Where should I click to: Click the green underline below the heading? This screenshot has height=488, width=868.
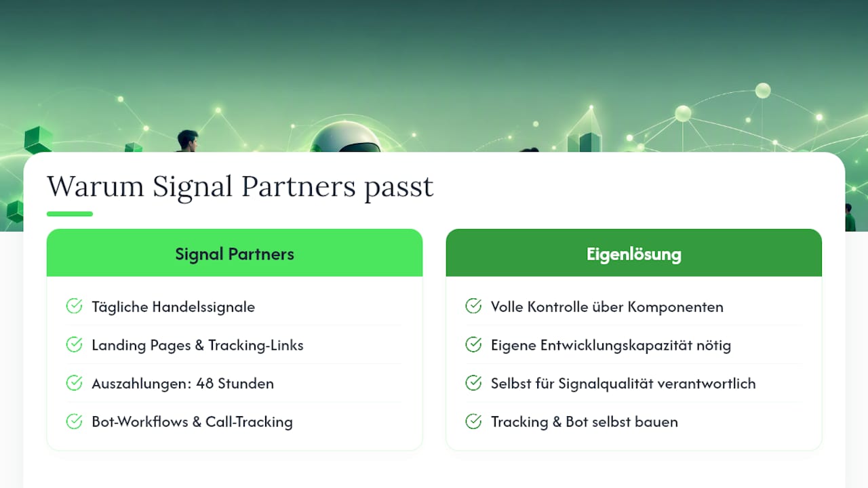70,214
